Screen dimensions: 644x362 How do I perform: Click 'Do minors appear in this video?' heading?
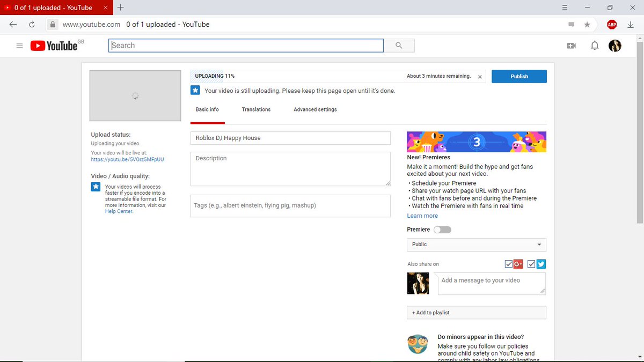tap(481, 337)
